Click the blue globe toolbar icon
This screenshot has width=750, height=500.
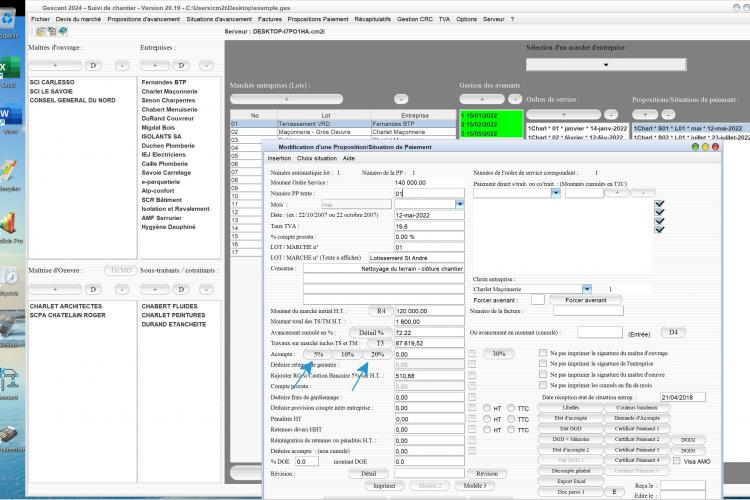tap(63, 32)
